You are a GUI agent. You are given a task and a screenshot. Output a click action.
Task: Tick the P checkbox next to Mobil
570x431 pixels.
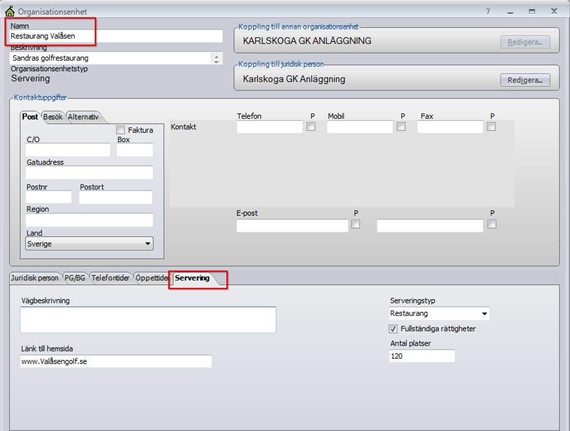pyautogui.click(x=401, y=126)
